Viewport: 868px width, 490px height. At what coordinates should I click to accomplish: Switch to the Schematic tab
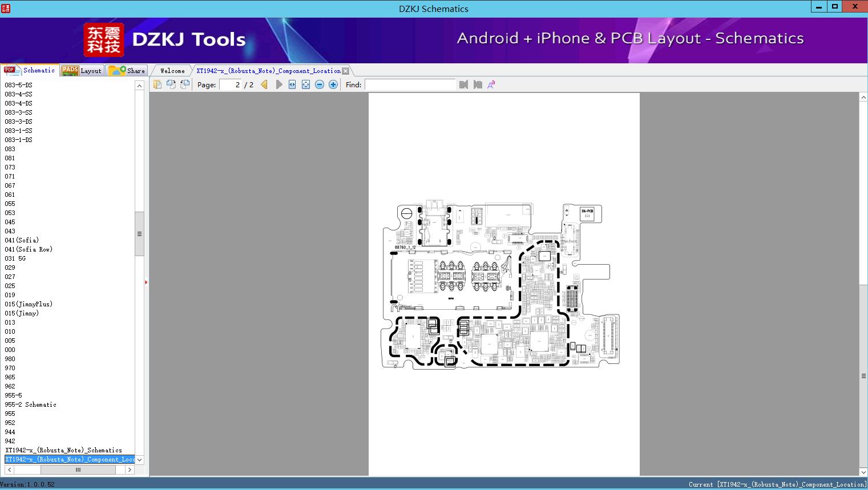(30, 70)
